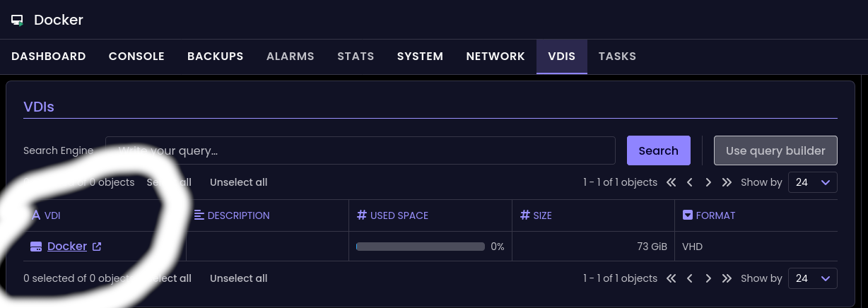Open the Docker VDI name link
868x308 pixels.
click(x=67, y=247)
